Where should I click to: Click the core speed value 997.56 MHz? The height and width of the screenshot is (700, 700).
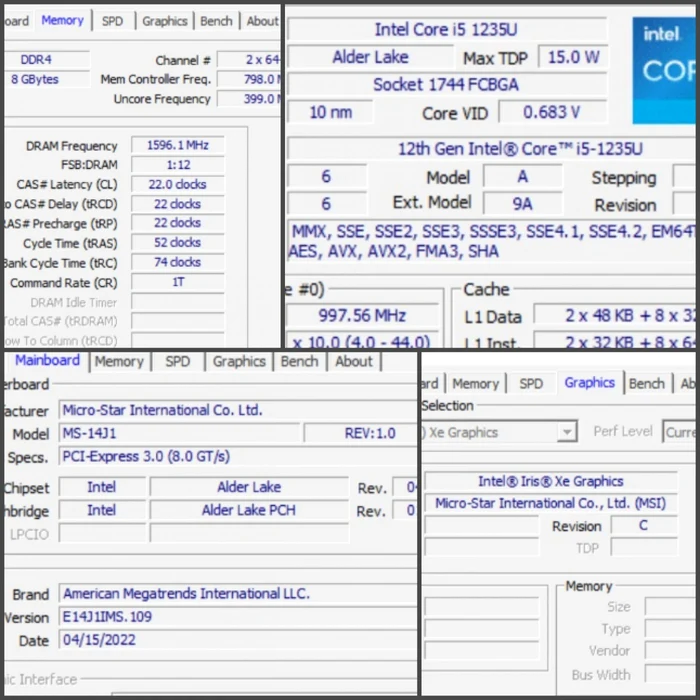tap(362, 316)
